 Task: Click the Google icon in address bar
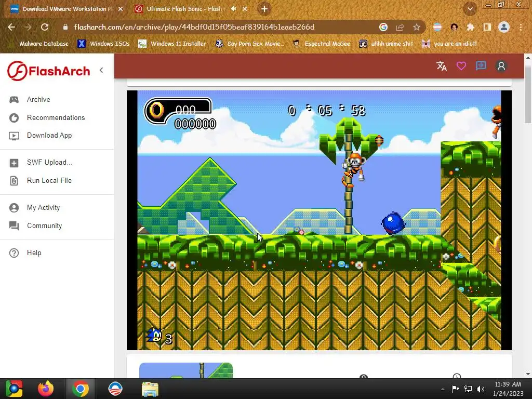click(x=383, y=27)
